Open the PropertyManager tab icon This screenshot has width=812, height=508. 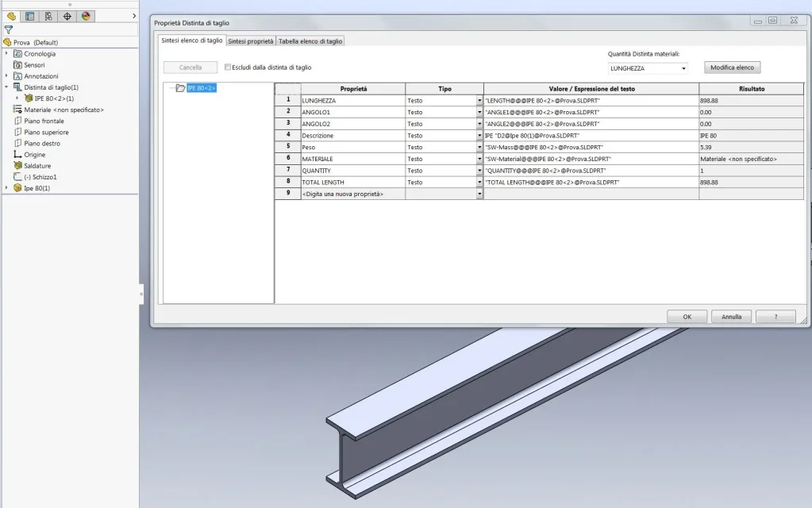[30, 16]
